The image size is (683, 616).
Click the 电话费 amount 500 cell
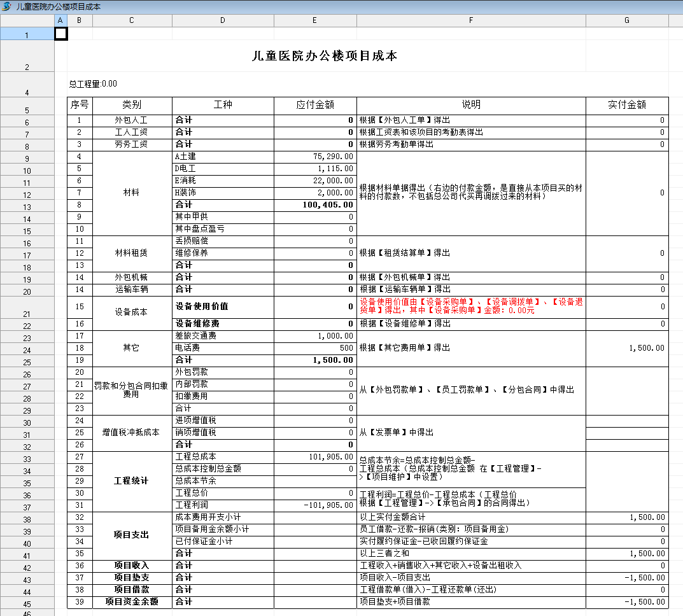pyautogui.click(x=315, y=348)
